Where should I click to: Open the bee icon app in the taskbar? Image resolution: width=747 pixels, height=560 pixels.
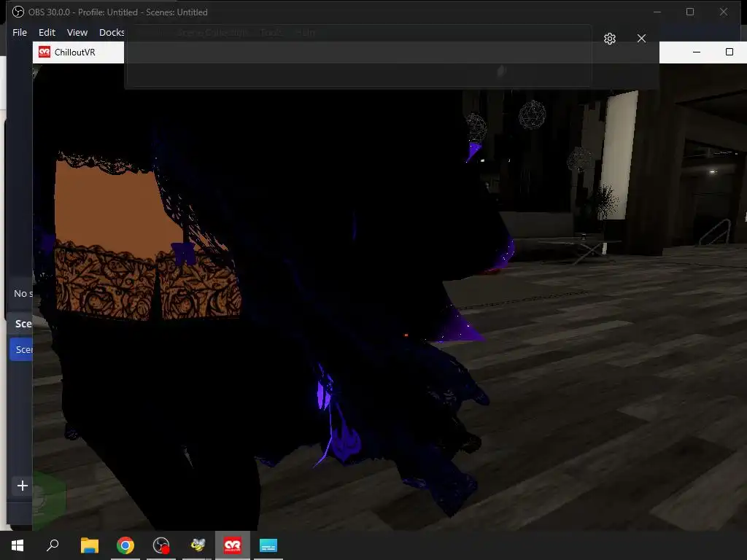[x=197, y=545]
